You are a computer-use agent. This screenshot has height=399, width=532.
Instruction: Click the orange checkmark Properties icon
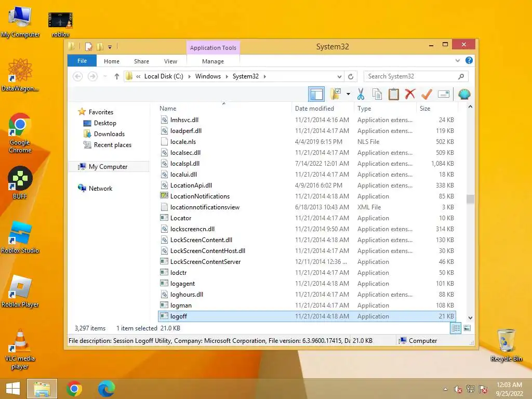(427, 95)
